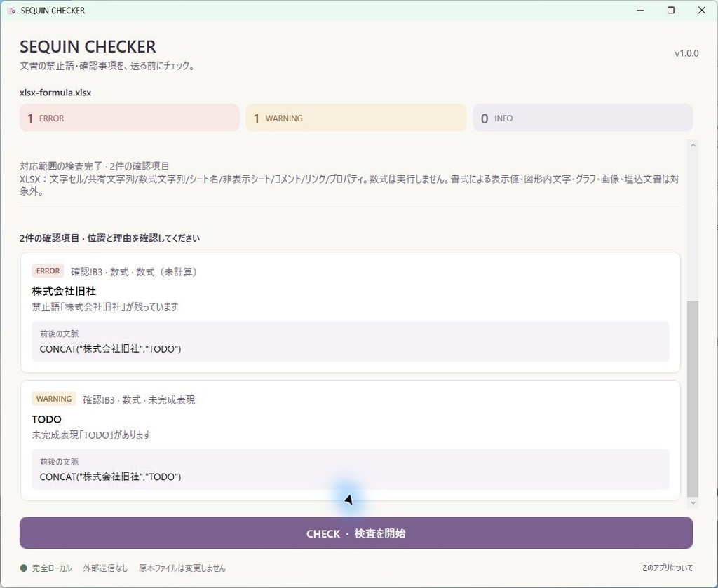Click the 前後の文脈 label in the ERROR card
This screenshot has width=718, height=588.
[x=59, y=334]
